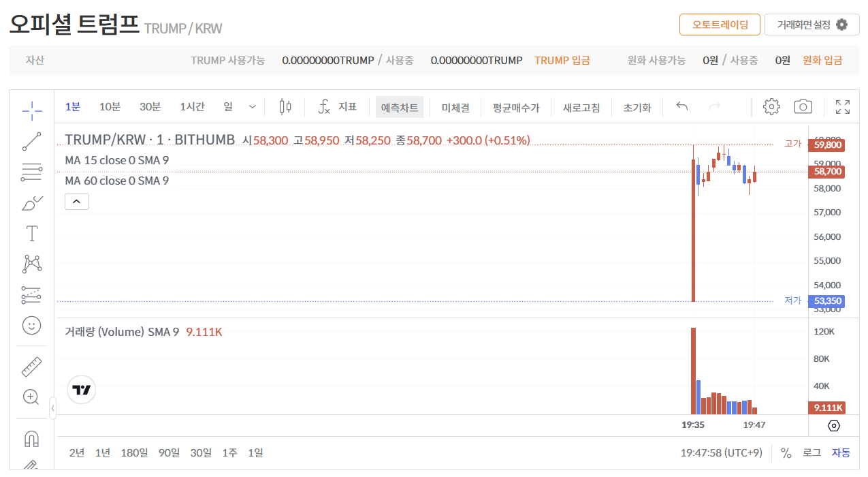
Task: Redo the chart action
Action: [x=714, y=107]
